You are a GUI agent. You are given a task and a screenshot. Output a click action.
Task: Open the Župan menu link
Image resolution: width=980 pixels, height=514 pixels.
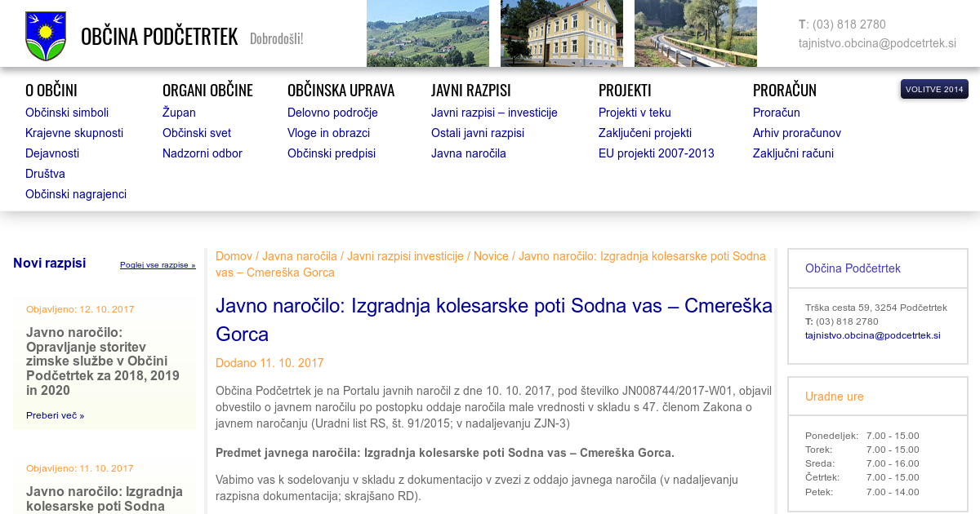pos(179,113)
